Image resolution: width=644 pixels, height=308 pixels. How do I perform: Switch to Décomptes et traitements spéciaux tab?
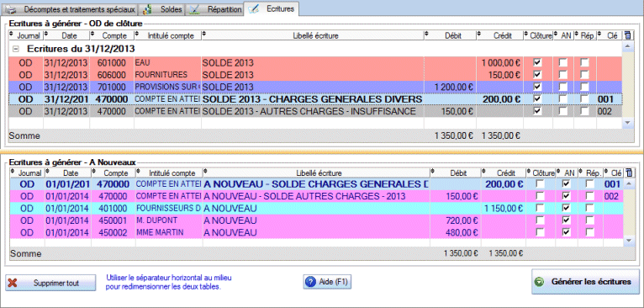coord(70,8)
